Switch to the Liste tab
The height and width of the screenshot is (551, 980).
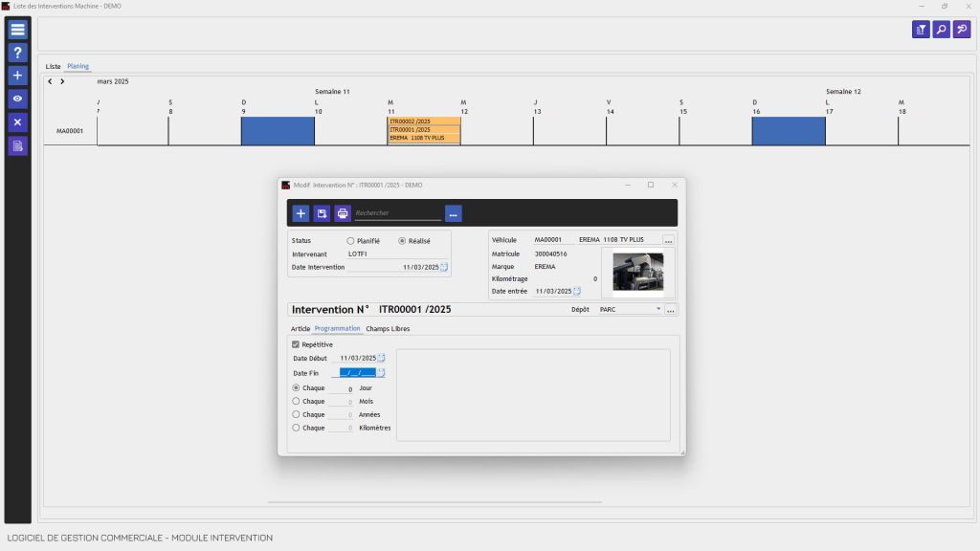(x=53, y=66)
